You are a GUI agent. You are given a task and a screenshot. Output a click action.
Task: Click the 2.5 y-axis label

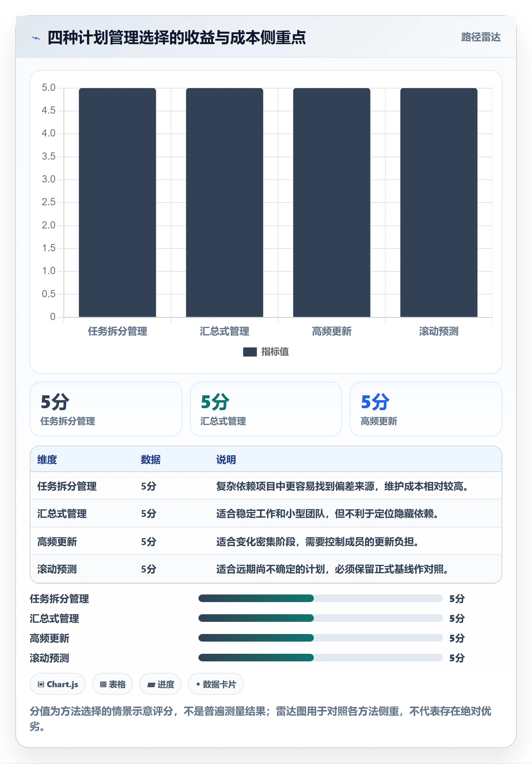click(49, 202)
